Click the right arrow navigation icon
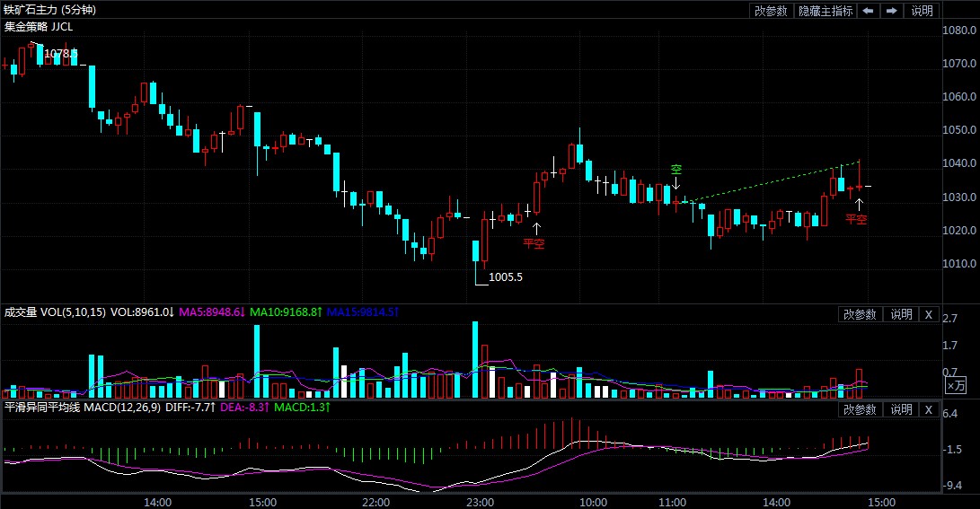The height and width of the screenshot is (509, 980). [892, 11]
